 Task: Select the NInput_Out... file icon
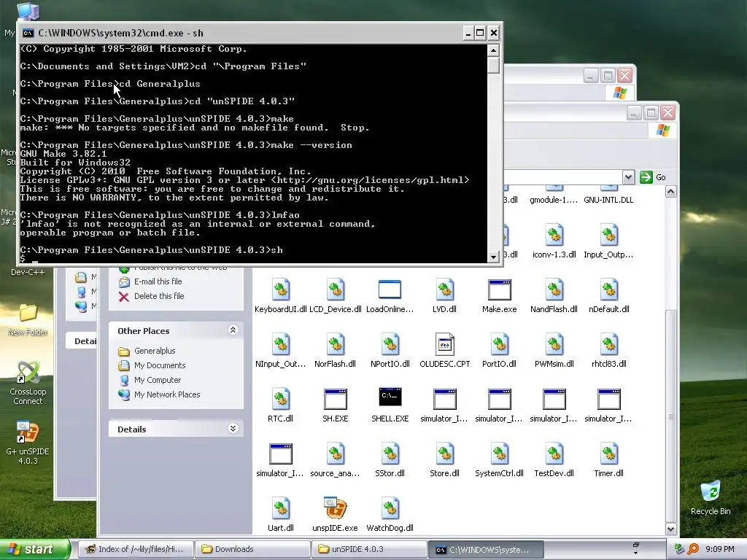pos(281,344)
